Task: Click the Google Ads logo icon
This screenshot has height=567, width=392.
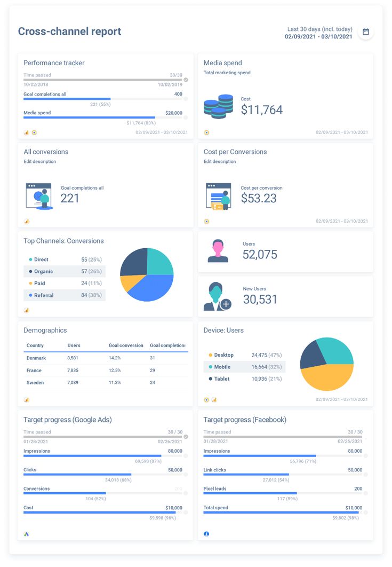Action: [x=27, y=533]
